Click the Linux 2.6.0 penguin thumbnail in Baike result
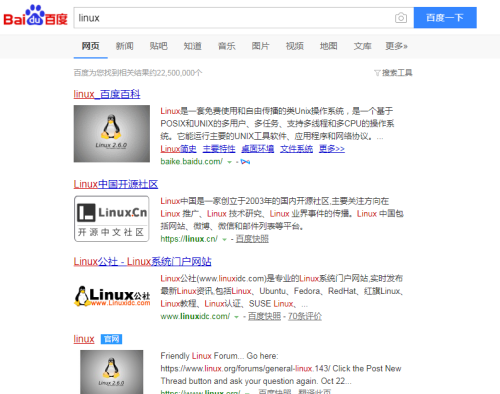Screen dimensions: 500x394 (112, 134)
